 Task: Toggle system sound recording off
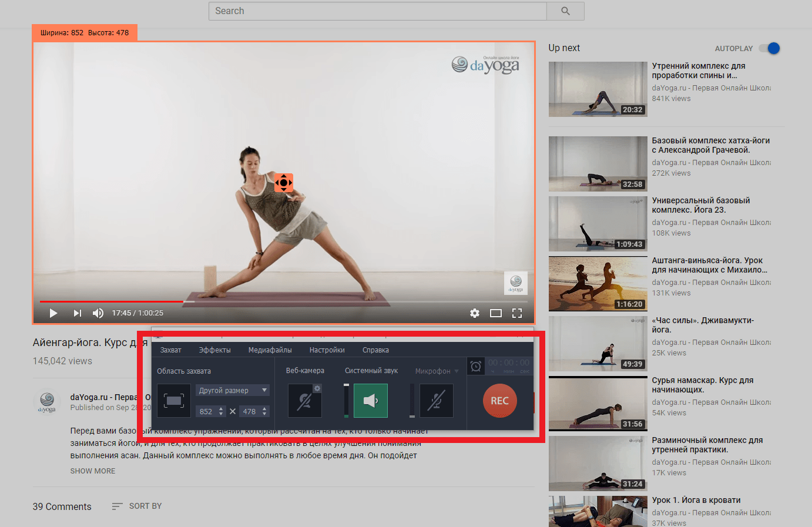coord(371,401)
